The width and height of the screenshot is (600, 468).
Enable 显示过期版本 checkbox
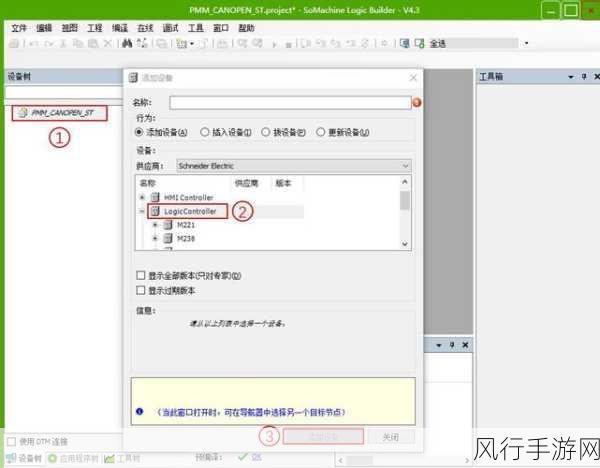point(141,290)
